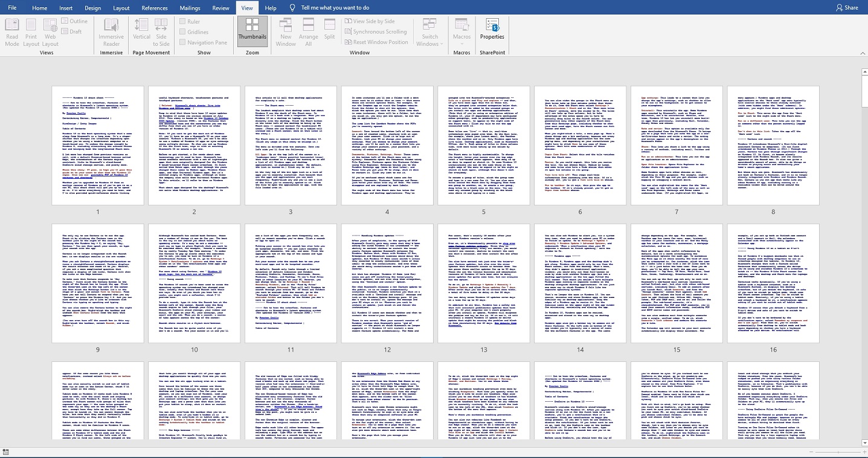Select page 2 thumbnail
This screenshot has height=458, width=868.
pyautogui.click(x=194, y=145)
